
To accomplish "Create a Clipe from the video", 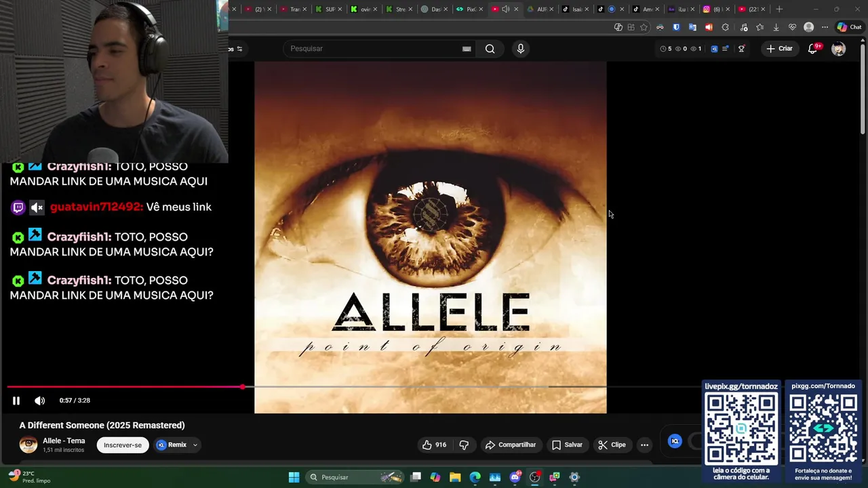I will 612,445.
